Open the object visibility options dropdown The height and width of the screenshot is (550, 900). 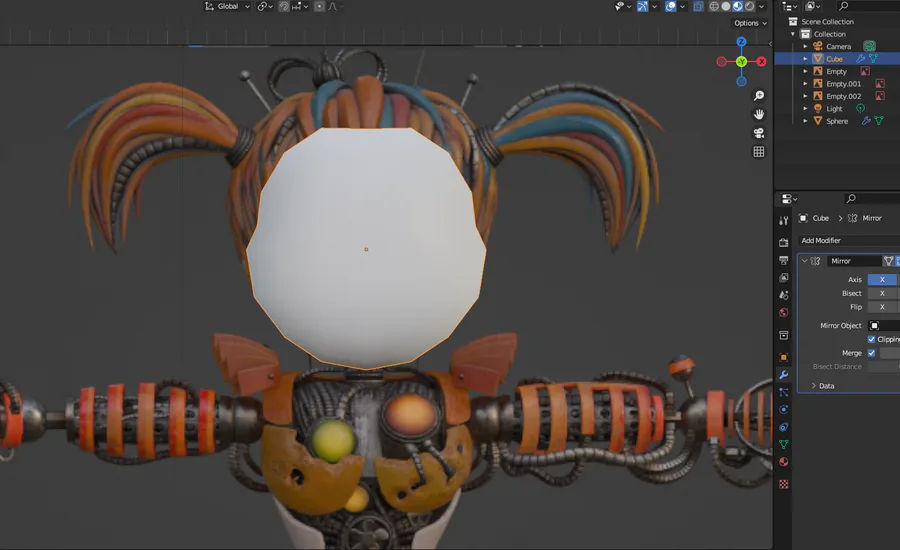tap(622, 6)
